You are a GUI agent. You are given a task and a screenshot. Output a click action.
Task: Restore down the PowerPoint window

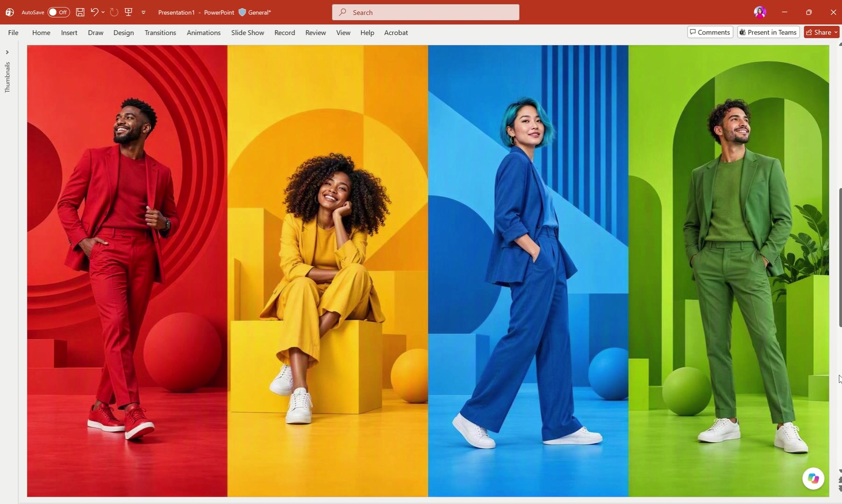(809, 12)
